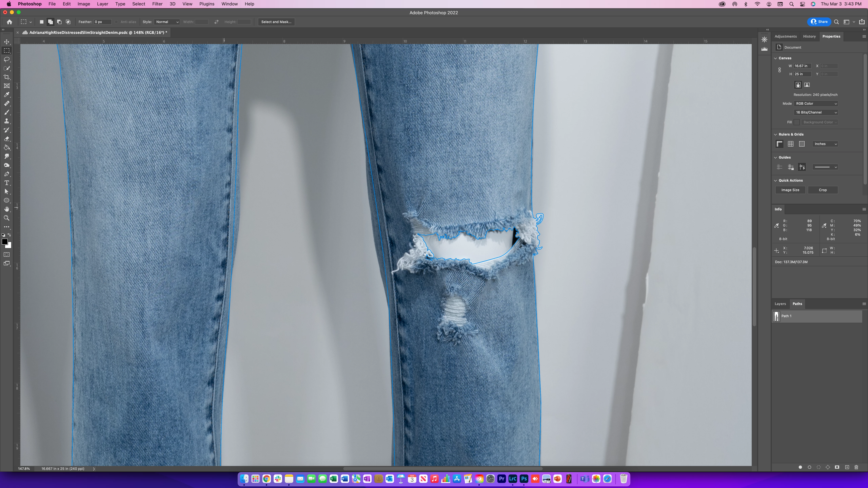Select the Eyedropper tool
The image size is (868, 488).
click(x=7, y=95)
